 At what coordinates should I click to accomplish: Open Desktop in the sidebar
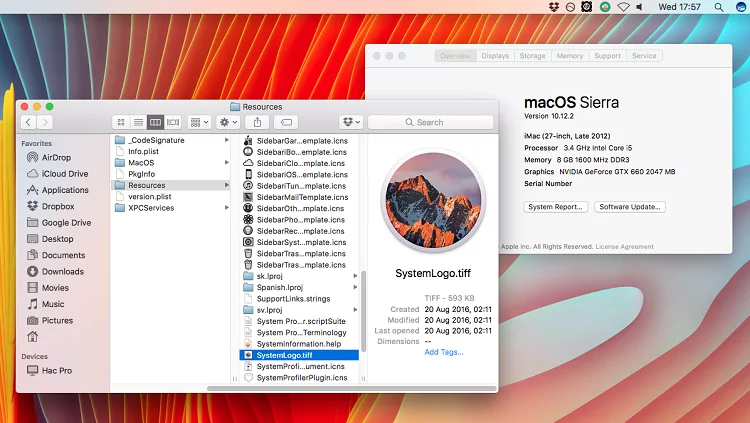click(x=51, y=239)
